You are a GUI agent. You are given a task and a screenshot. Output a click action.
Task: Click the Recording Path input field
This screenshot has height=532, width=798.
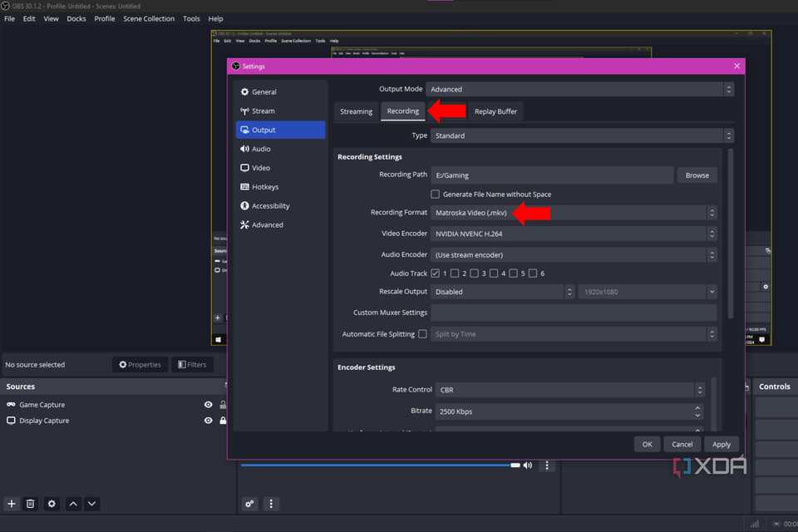pos(552,175)
